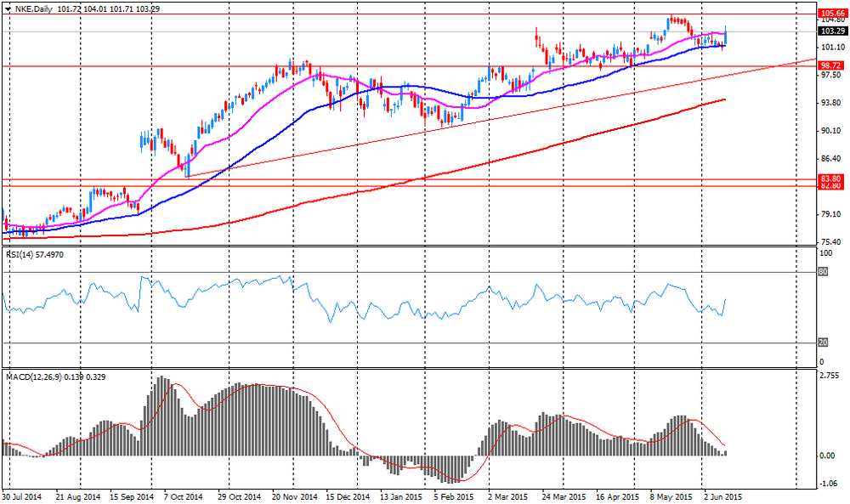
Task: Click the 79.10 price axis value
Action: 830,214
